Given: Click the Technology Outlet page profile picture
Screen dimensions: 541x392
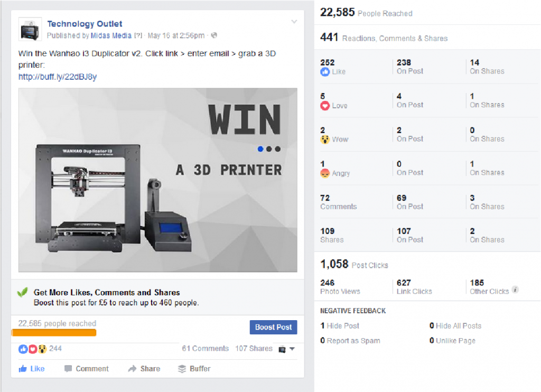Looking at the screenshot, I should click(30, 30).
